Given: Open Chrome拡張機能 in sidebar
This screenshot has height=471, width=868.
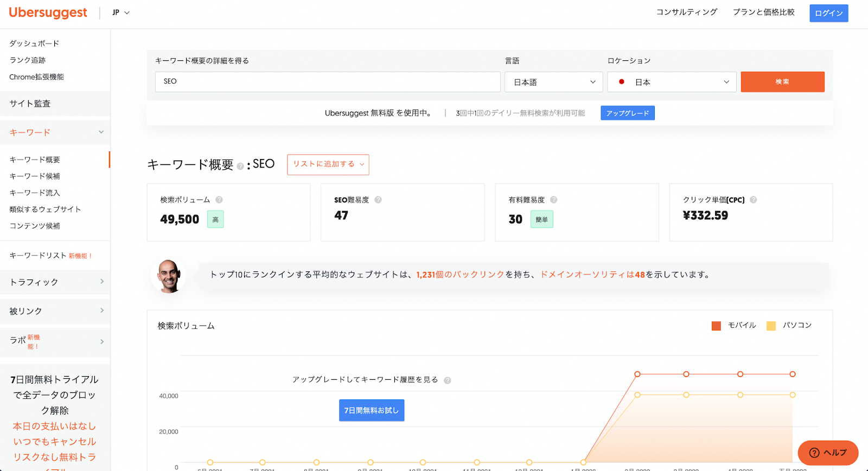Looking at the screenshot, I should [x=36, y=77].
